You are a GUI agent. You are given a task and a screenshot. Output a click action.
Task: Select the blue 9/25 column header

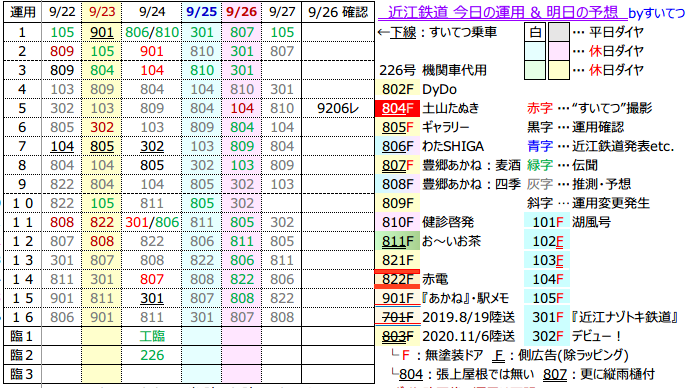click(202, 12)
